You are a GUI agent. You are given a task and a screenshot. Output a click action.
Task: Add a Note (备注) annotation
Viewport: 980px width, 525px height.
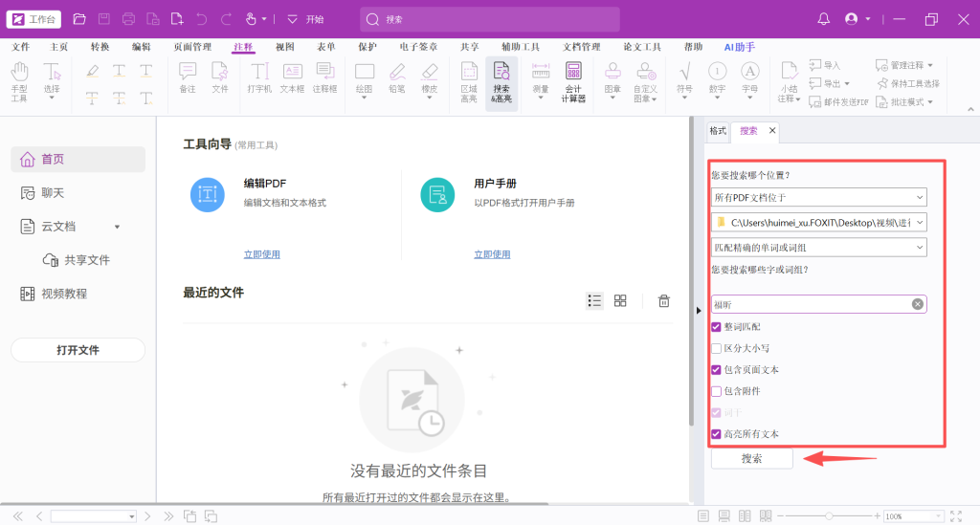(x=188, y=78)
